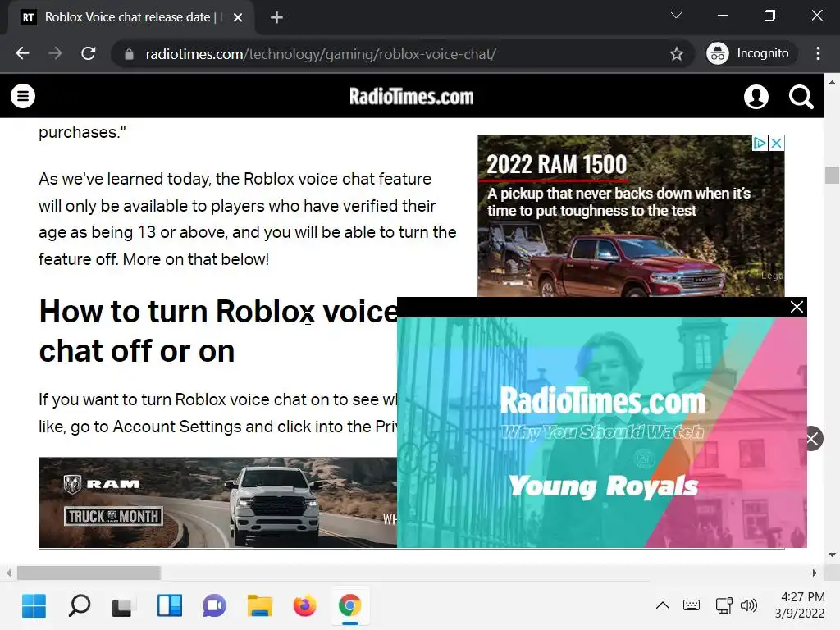Open the Windows Start menu
Screen dimensions: 840x630
pos(34,606)
